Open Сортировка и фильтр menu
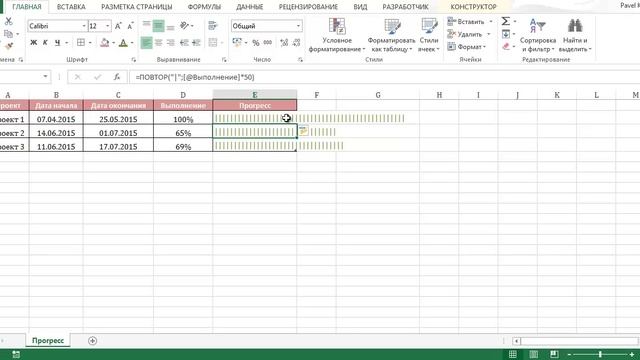The width and height of the screenshot is (640, 360). pyautogui.click(x=538, y=35)
